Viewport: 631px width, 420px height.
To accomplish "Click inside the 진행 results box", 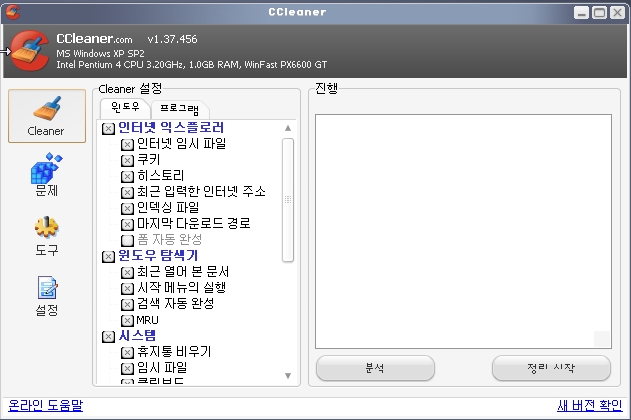I will 463,231.
